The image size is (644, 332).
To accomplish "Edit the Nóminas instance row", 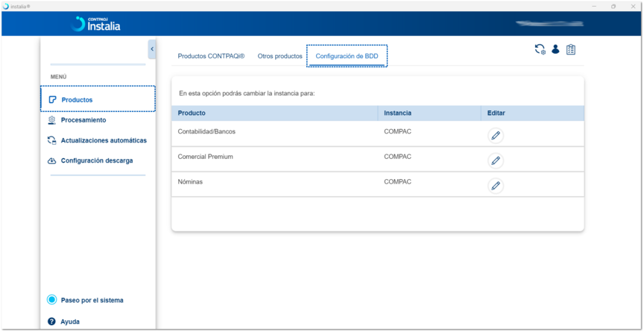I will [496, 186].
